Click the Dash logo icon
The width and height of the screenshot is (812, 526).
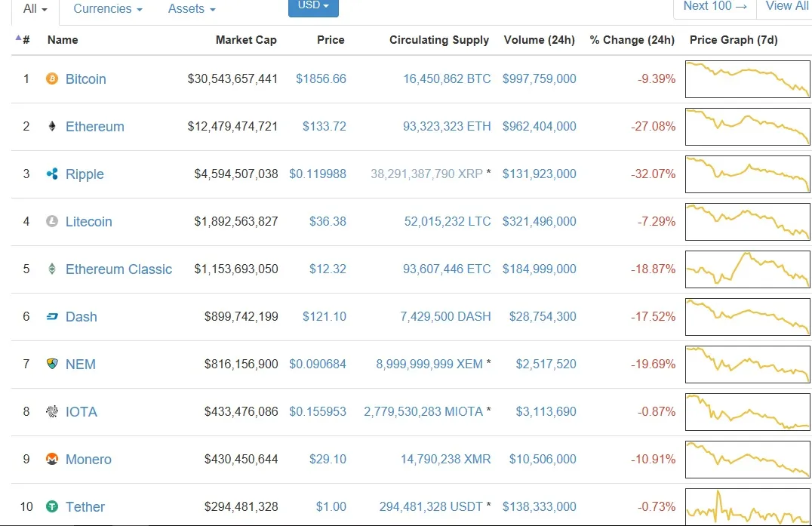(x=52, y=316)
